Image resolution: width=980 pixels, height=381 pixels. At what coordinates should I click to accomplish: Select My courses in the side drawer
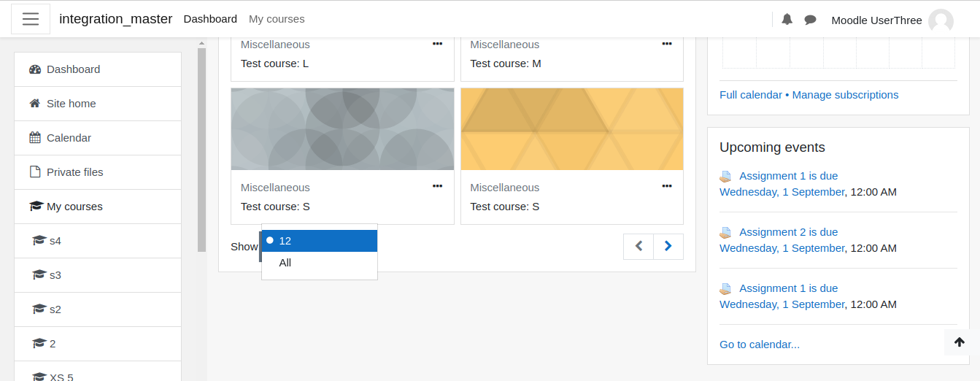[98, 207]
